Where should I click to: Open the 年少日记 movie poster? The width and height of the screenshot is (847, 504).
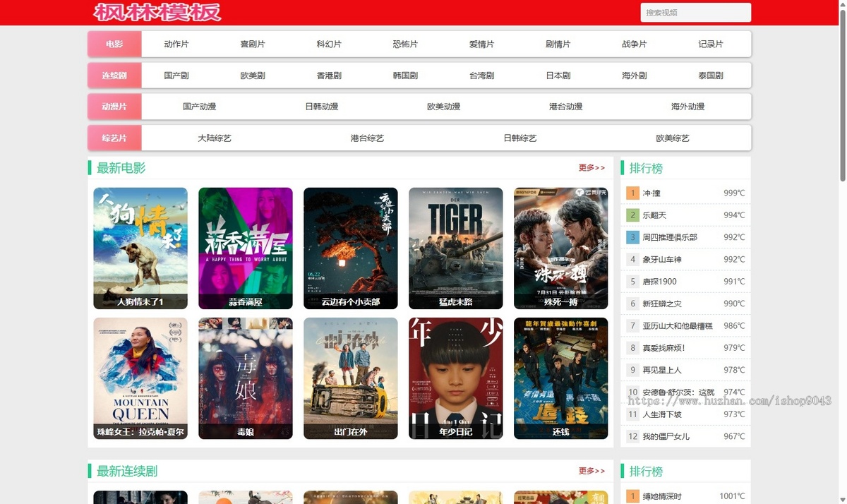coord(456,378)
